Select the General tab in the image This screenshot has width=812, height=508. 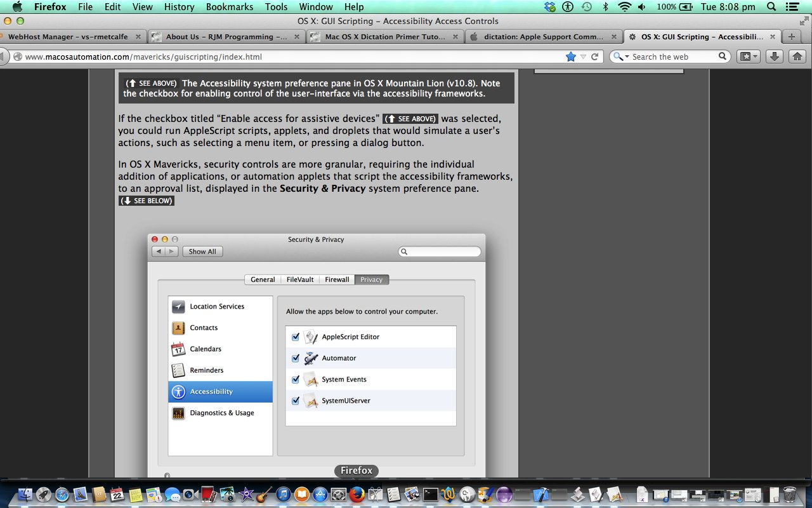point(263,279)
